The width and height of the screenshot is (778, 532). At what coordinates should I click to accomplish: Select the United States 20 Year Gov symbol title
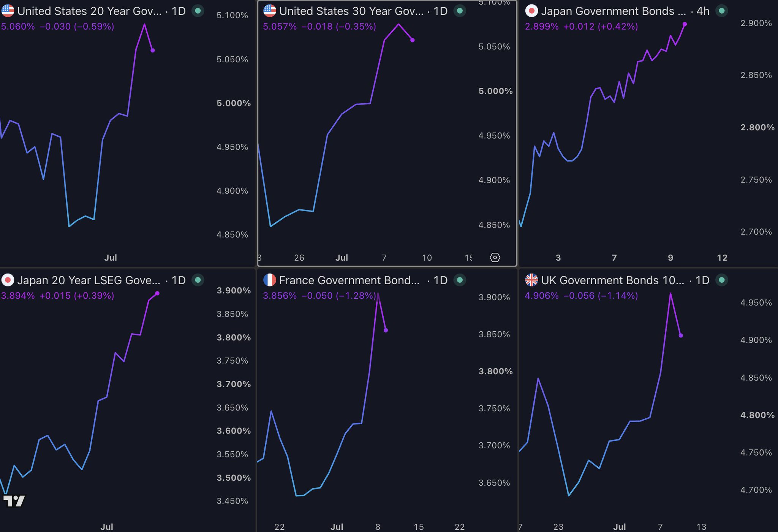[89, 11]
